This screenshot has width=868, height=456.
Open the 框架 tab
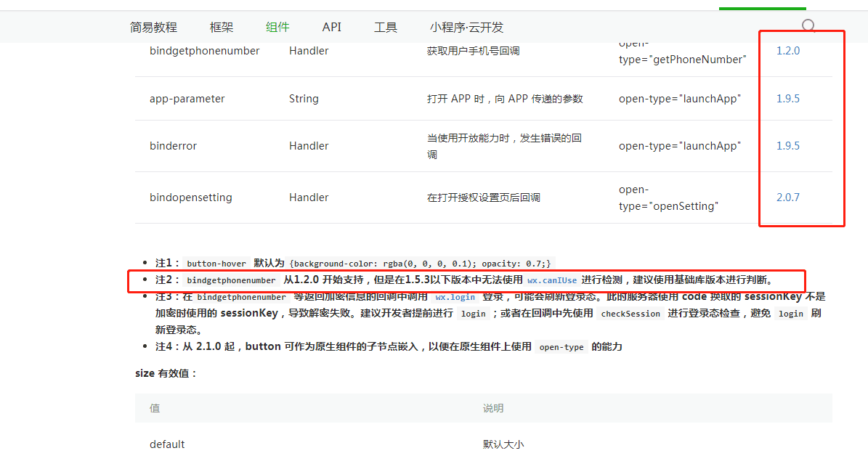(x=222, y=27)
